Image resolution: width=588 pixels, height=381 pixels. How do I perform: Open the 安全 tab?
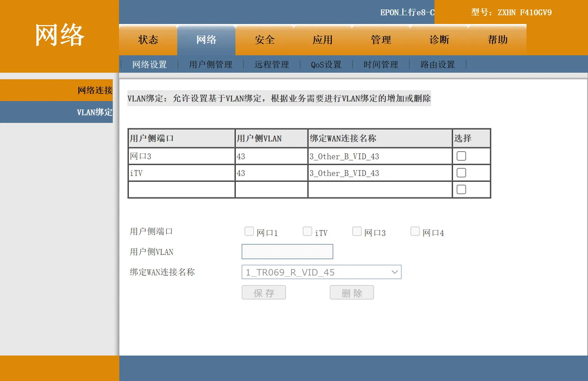(x=265, y=40)
